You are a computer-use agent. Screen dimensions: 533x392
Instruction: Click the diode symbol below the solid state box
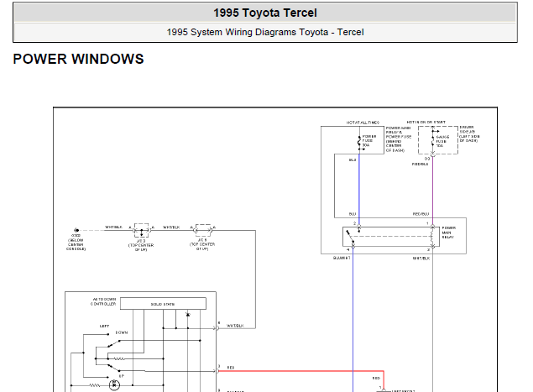coord(188,315)
